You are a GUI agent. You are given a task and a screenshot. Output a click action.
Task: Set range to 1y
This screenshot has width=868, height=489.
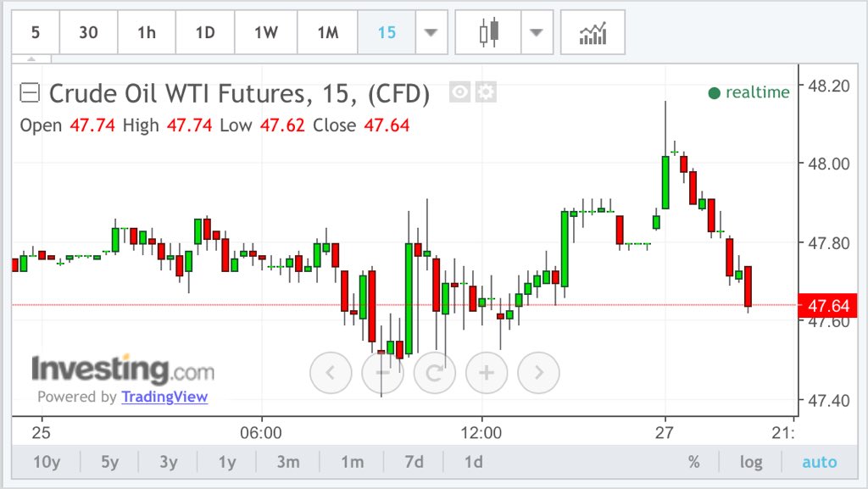227,461
